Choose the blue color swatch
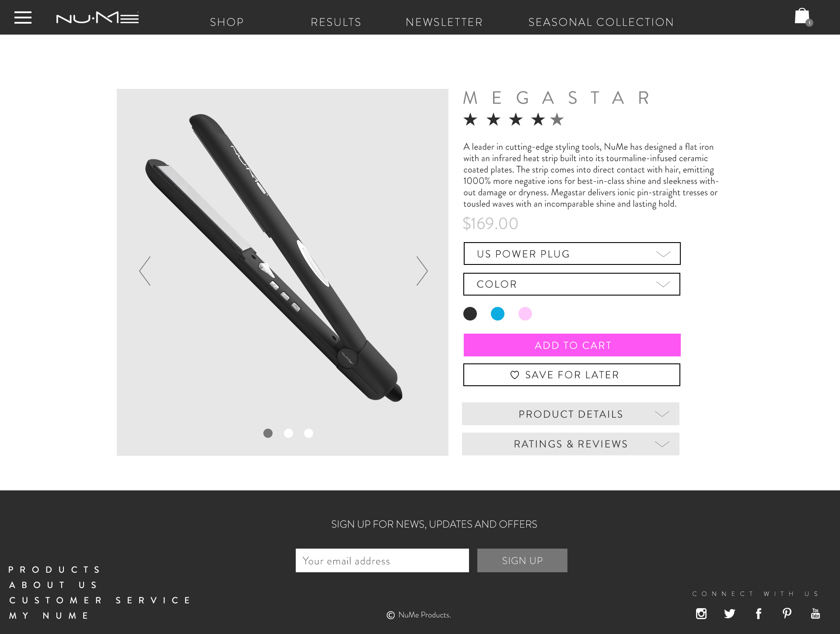 (x=497, y=313)
